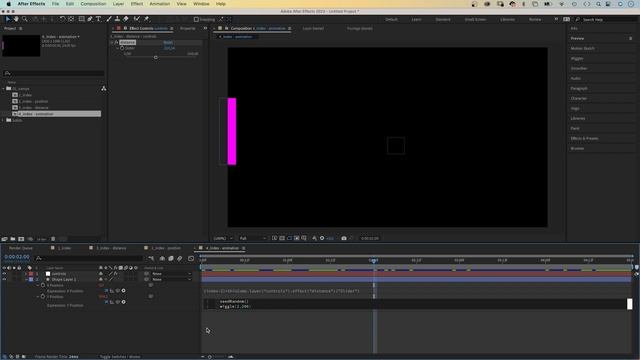Open the Full resolution dropdown
Image resolution: width=640 pixels, height=360 pixels.
point(253,238)
